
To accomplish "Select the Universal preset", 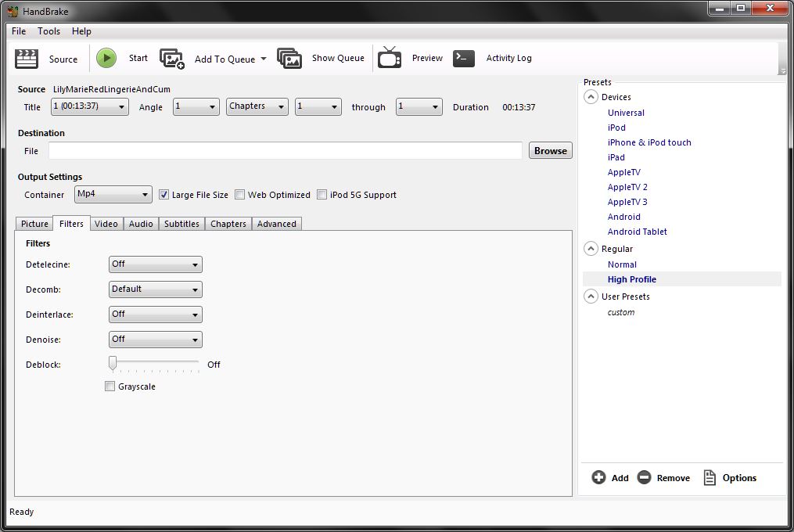I will (x=626, y=113).
